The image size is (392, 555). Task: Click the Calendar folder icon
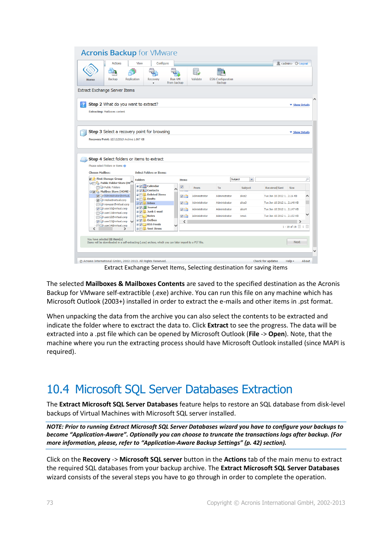145,186
